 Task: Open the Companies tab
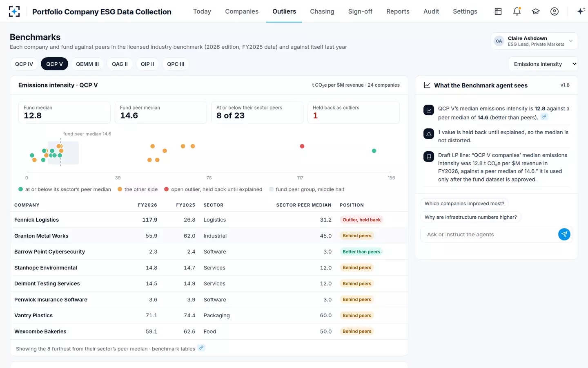tap(242, 11)
